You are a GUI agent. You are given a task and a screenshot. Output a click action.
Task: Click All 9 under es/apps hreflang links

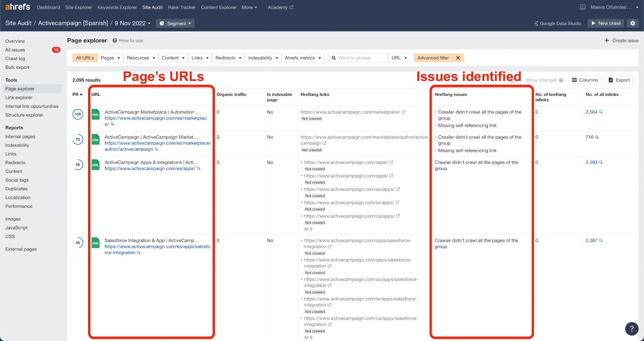pyautogui.click(x=308, y=229)
